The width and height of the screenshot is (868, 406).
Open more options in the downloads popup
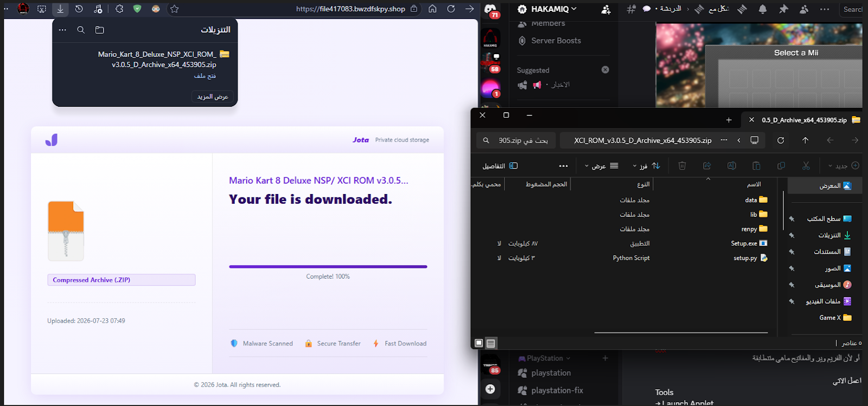point(62,30)
